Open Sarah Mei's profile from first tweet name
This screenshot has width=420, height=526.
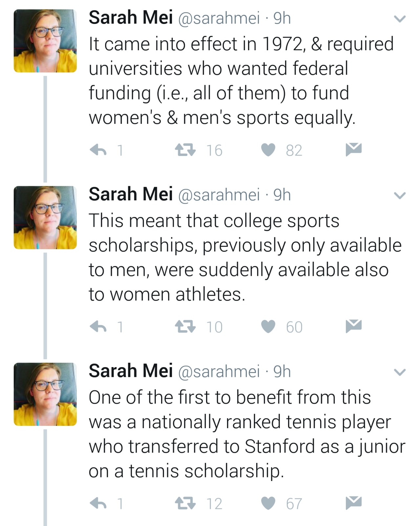[x=131, y=17]
